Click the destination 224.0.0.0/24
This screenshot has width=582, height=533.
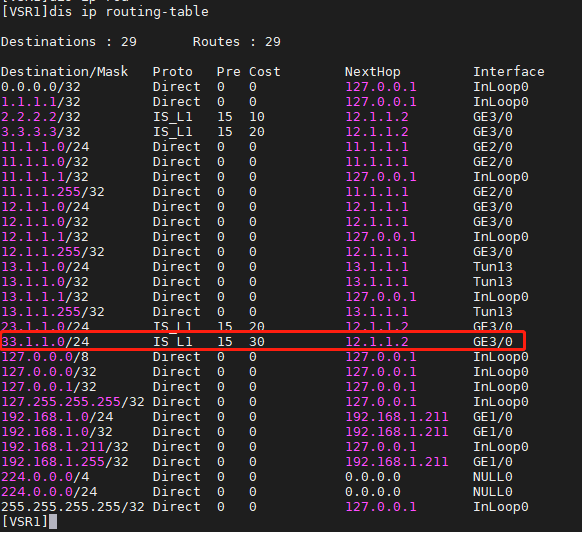point(49,492)
